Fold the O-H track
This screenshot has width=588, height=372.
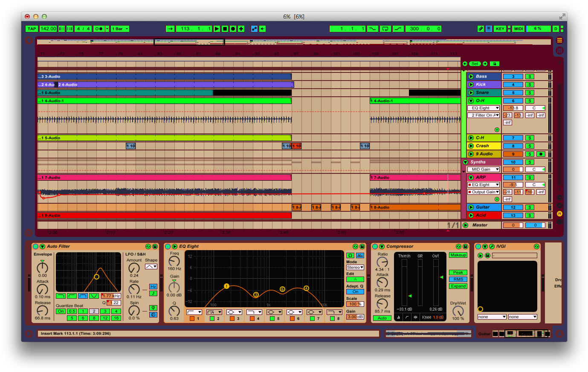point(471,101)
